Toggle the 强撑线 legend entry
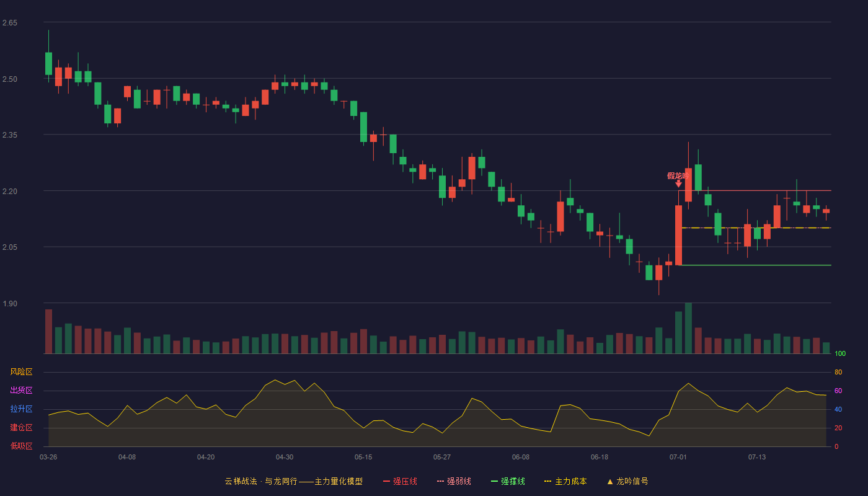 508,481
